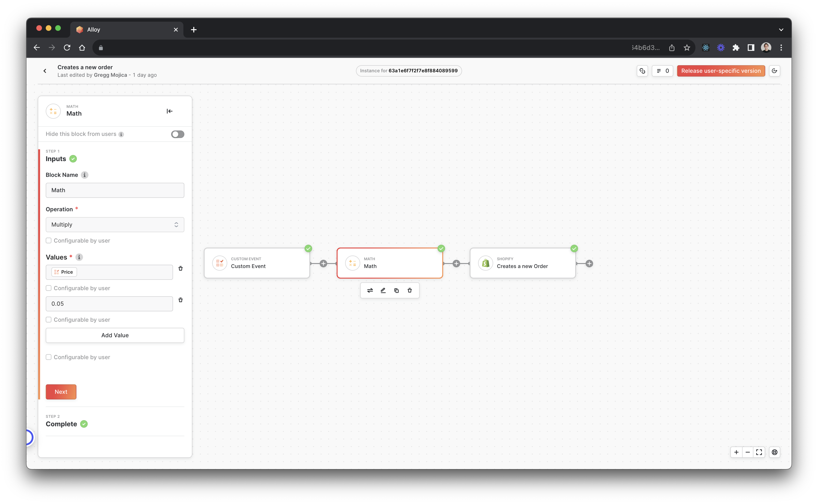Click browser back arrow
The width and height of the screenshot is (818, 504).
click(37, 48)
